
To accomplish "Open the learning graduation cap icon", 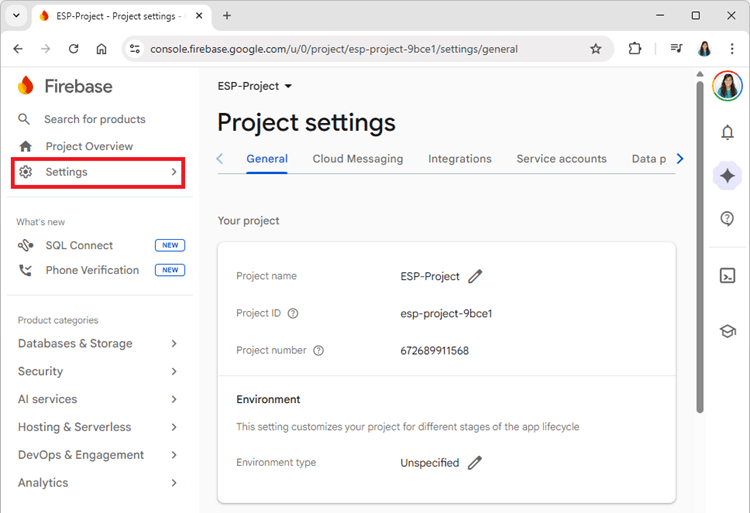I will [727, 331].
